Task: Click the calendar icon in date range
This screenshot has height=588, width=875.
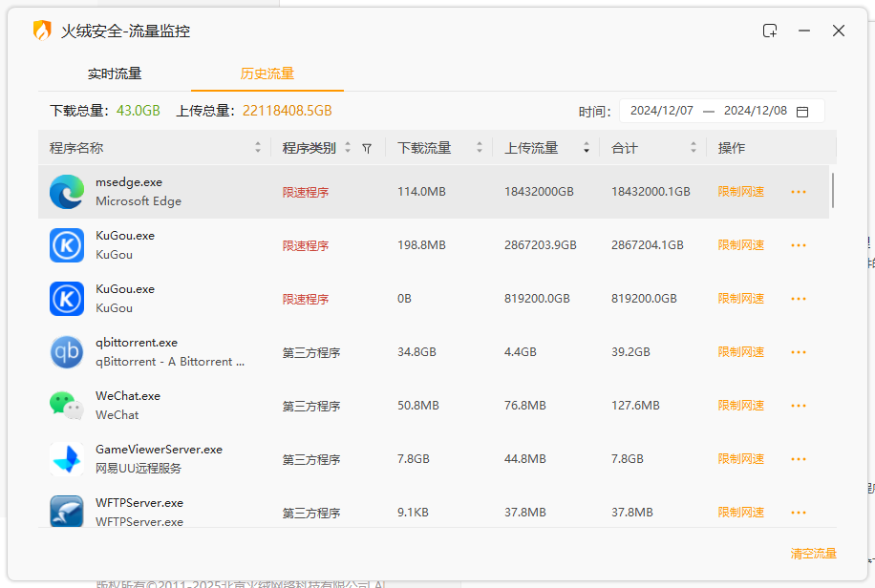Action: point(802,112)
